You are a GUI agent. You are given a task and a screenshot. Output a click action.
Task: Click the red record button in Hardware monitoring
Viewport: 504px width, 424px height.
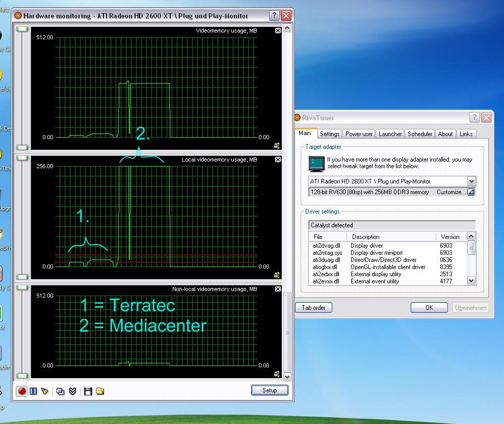click(x=22, y=391)
